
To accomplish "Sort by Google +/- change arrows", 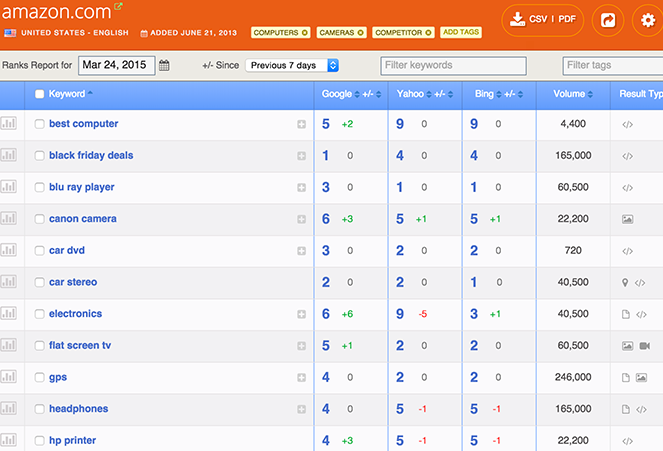I will [x=378, y=95].
